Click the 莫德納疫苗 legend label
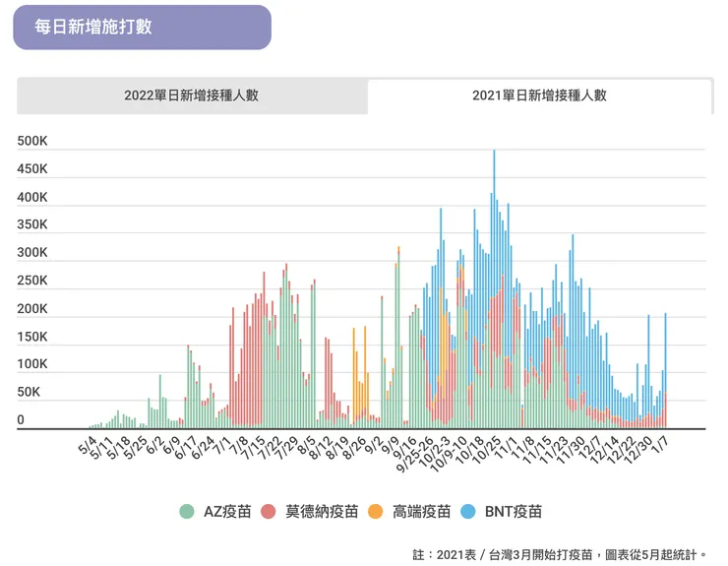This screenshot has height=566, width=728. pyautogui.click(x=322, y=512)
